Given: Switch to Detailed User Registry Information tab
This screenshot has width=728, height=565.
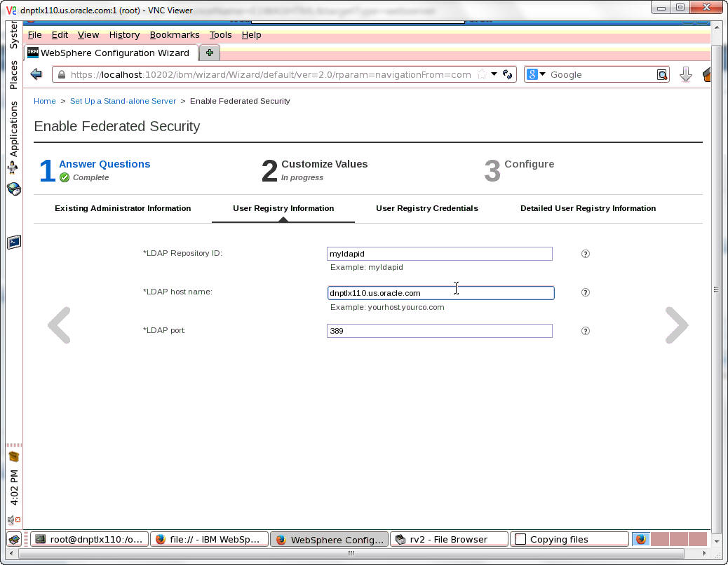Looking at the screenshot, I should click(x=588, y=208).
